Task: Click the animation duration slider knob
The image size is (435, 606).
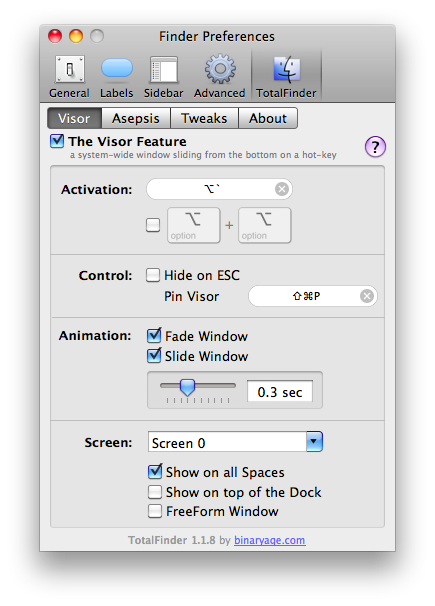Action: coord(188,387)
